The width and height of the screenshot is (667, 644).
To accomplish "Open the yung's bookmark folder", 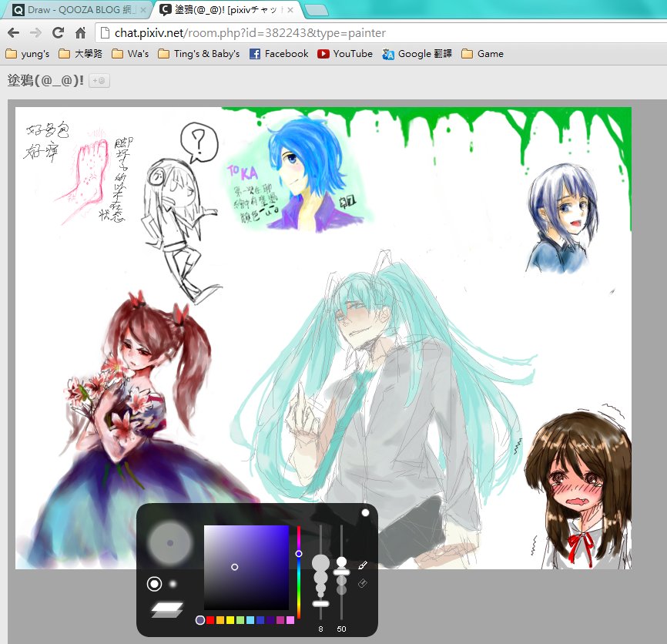I will tap(28, 54).
